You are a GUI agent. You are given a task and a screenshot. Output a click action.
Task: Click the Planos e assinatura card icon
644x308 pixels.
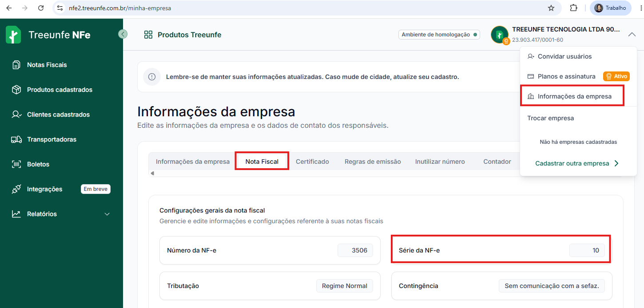tap(531, 76)
